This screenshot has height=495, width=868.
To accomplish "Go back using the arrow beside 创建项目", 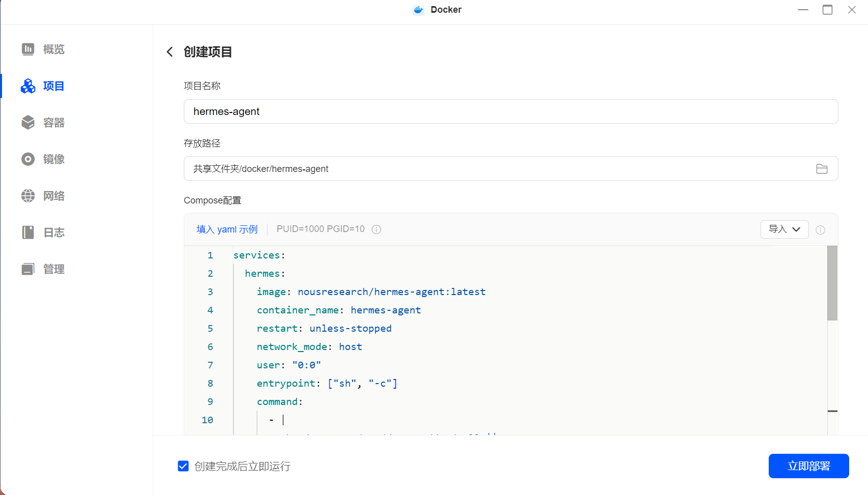I will [x=170, y=52].
